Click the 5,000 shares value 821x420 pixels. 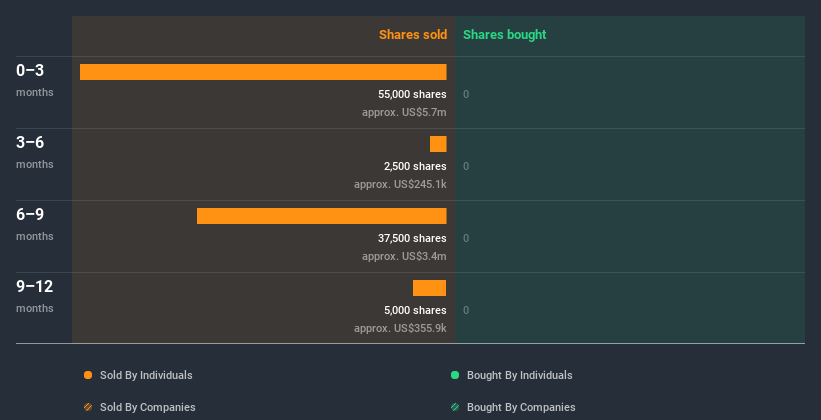click(x=415, y=311)
